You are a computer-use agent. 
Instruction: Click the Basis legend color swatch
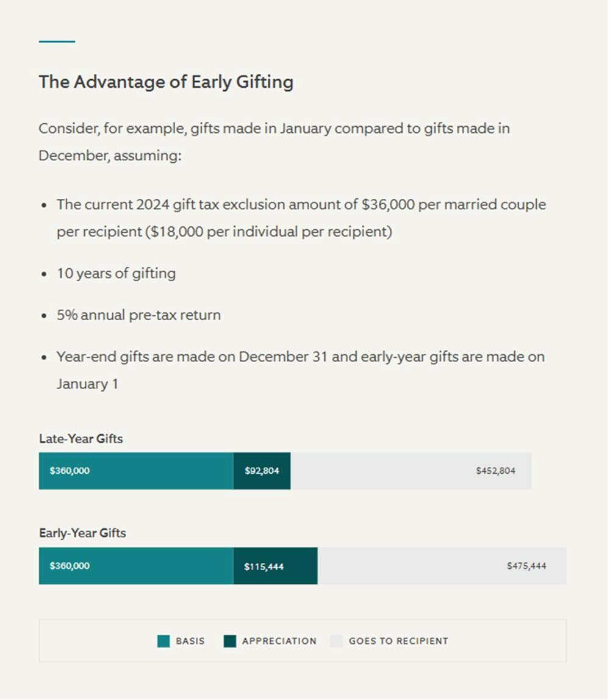pyautogui.click(x=163, y=641)
